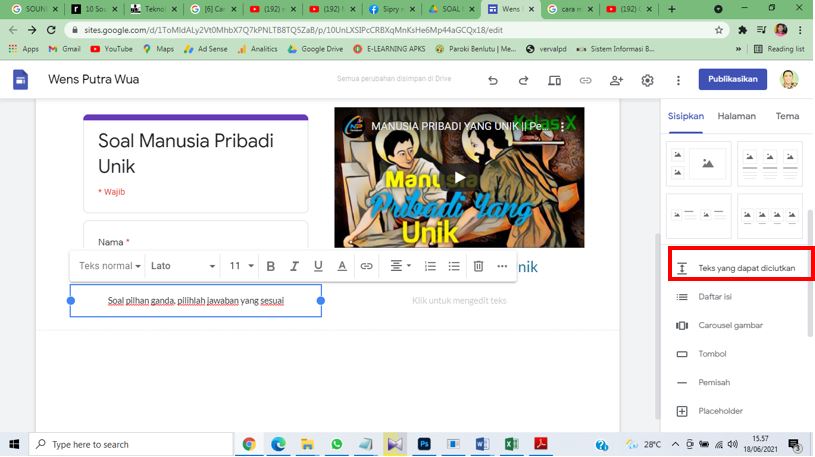This screenshot has width=815, height=457.
Task: Insert link via text toolbar icon
Action: coord(366,266)
